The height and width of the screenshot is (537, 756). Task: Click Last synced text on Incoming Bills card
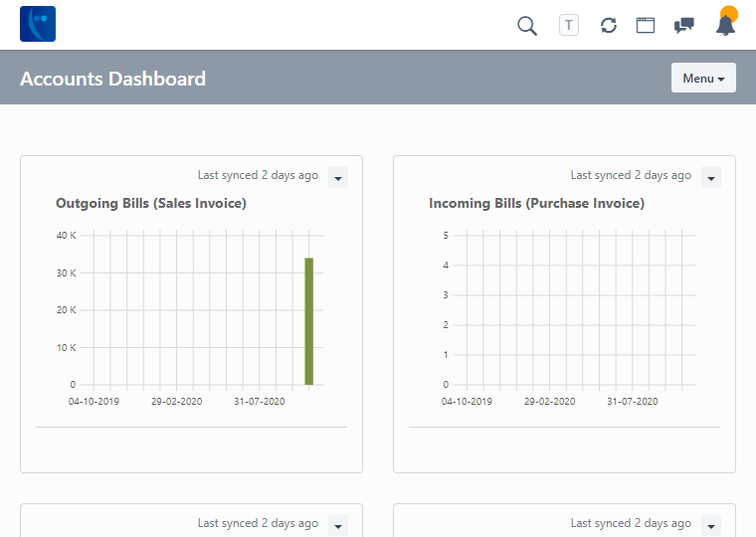tap(631, 175)
